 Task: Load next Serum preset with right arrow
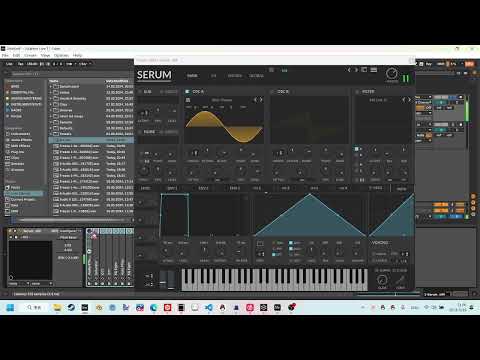pos(356,70)
